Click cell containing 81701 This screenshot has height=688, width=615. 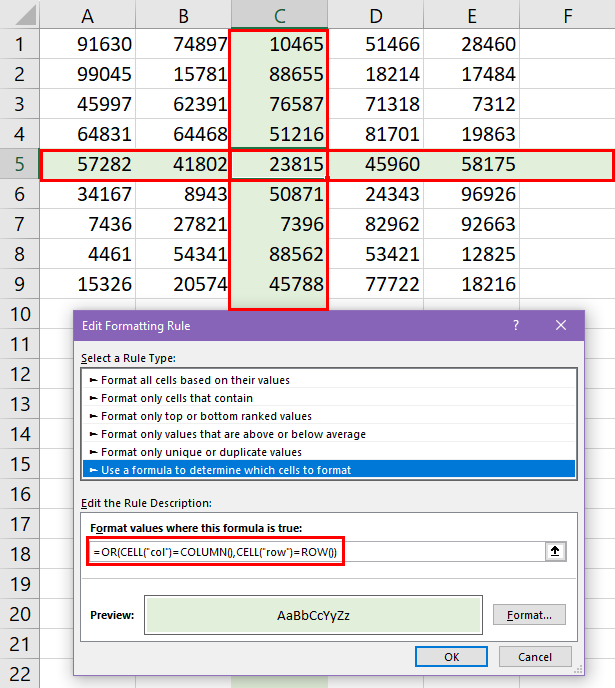pyautogui.click(x=375, y=134)
